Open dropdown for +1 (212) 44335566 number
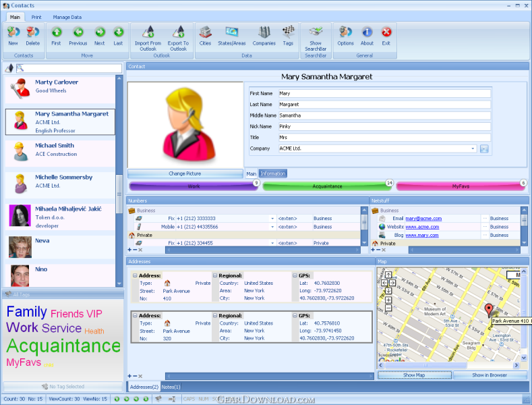 pos(272,227)
